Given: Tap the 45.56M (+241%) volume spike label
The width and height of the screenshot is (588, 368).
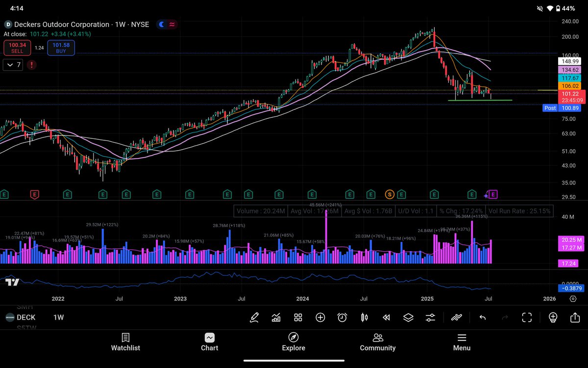Looking at the screenshot, I should coord(325,205).
